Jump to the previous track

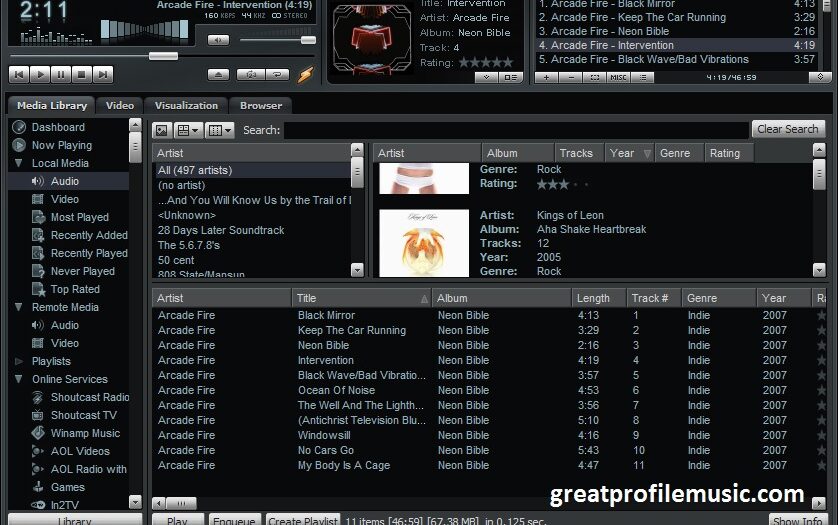[x=19, y=74]
